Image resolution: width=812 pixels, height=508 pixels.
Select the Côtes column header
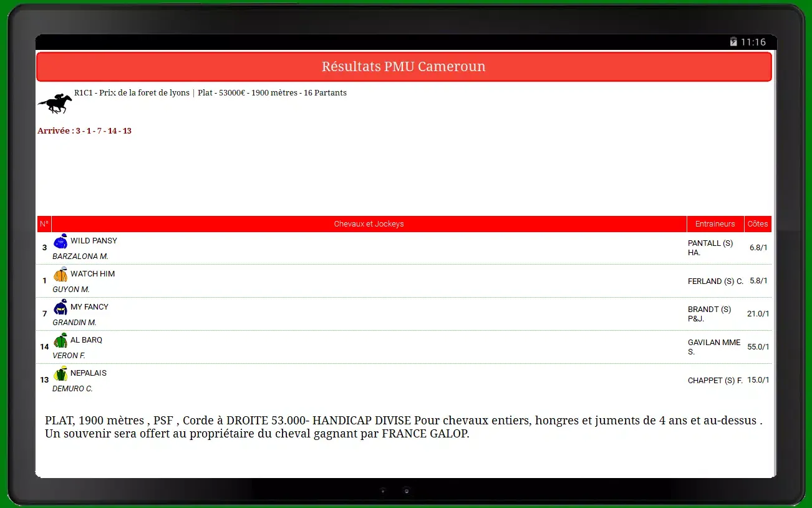click(758, 224)
